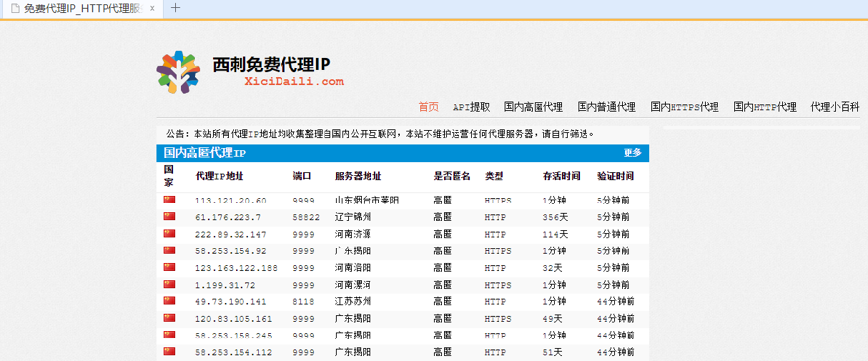
Task: Click China flag in row 49.73.190.141
Action: click(169, 301)
